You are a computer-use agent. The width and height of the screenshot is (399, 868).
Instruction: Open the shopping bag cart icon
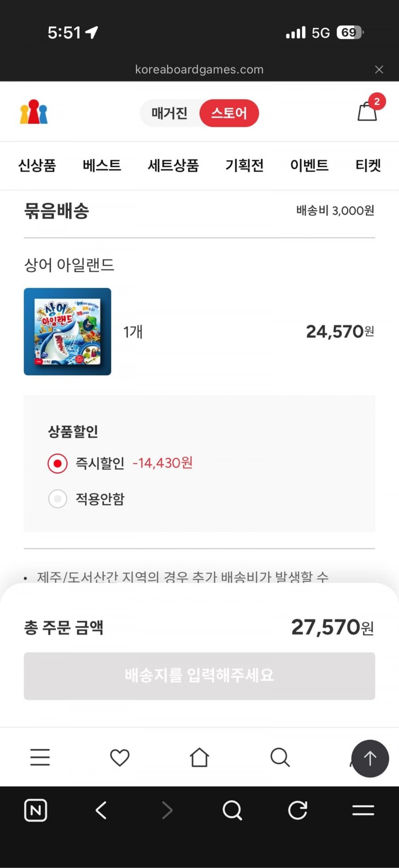(368, 111)
